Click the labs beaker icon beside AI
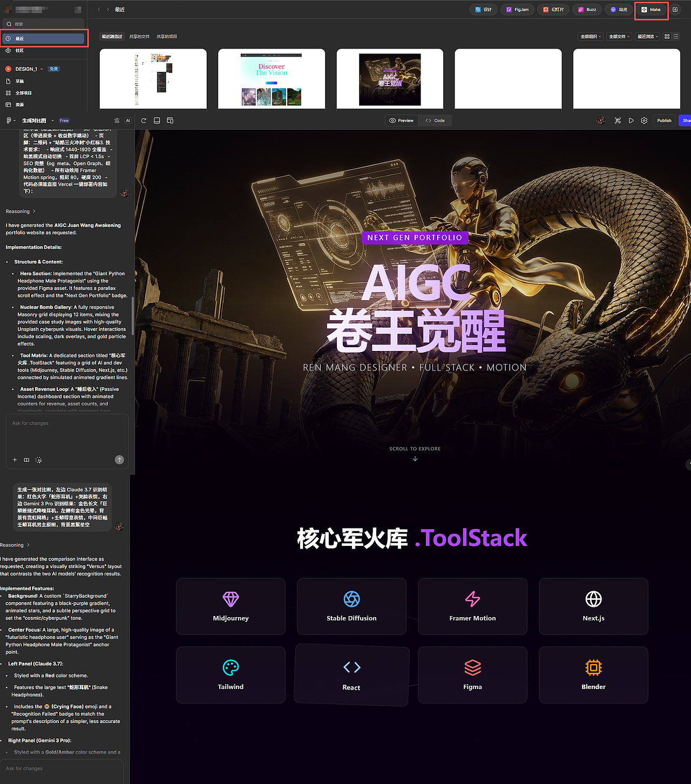This screenshot has height=784, width=691. point(117,120)
